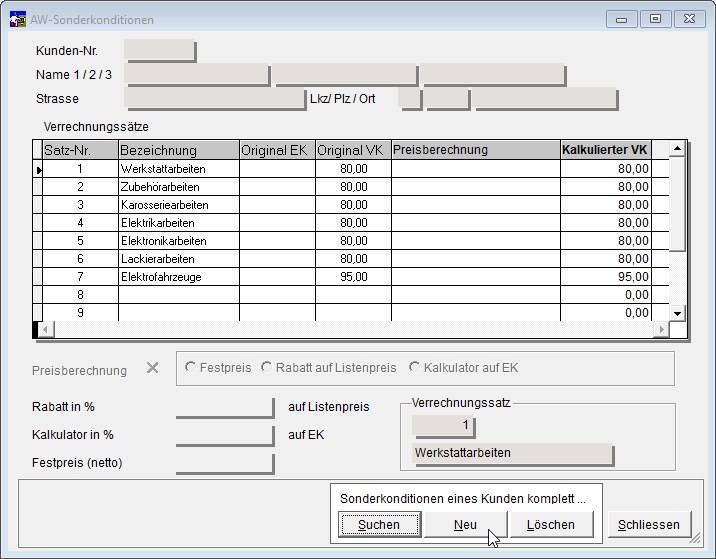Screen dimensions: 716x559
Task: Click the Preisberechnung column header
Action: point(476,150)
